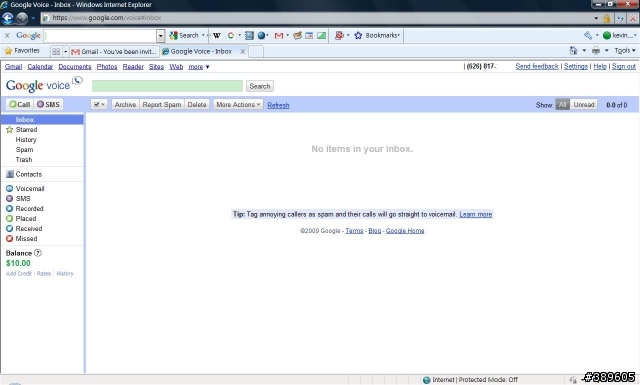Viewport: 640px width, 385px height.
Task: Click Google toolbar Search button
Action: click(x=184, y=36)
